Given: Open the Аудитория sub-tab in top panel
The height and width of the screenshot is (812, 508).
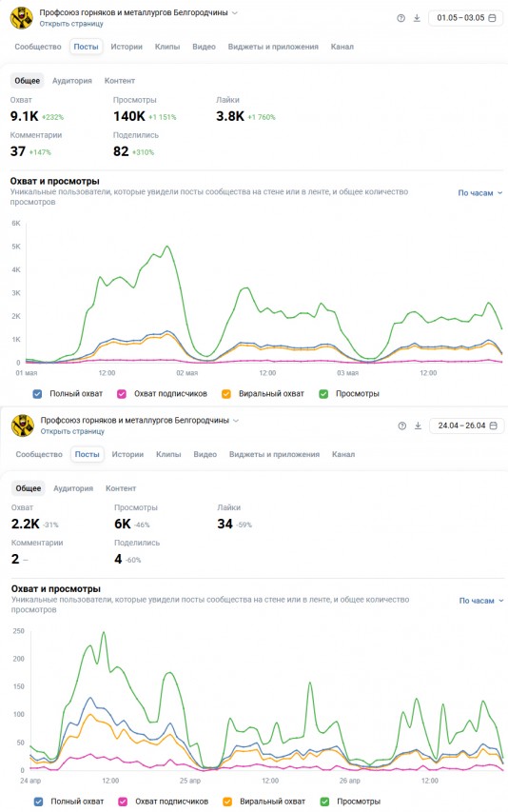Looking at the screenshot, I should pyautogui.click(x=72, y=81).
